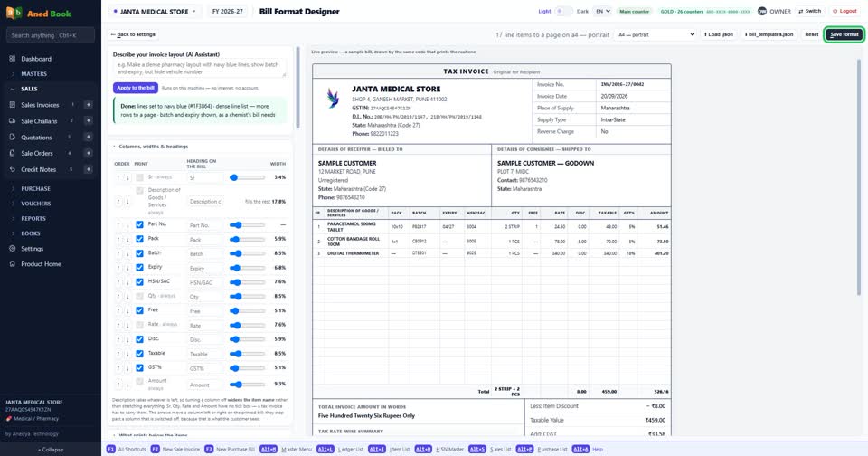Click the owner avatar icon
868x456 pixels.
[762, 11]
